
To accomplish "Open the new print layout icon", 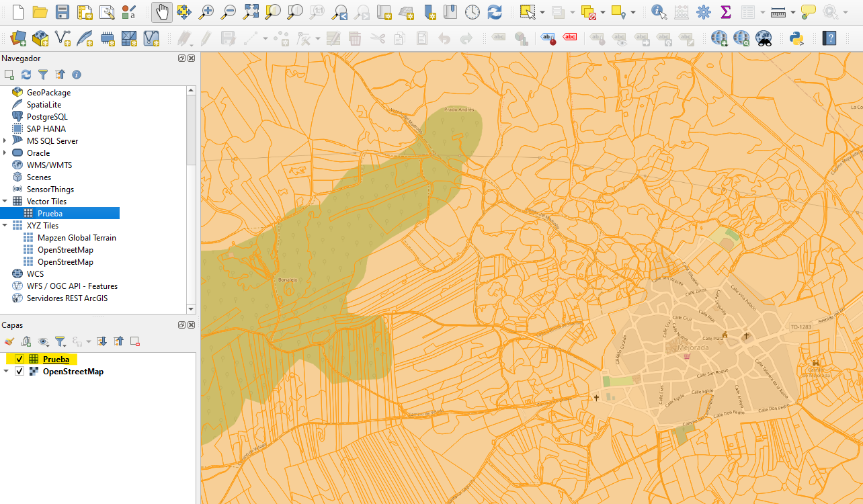I will (84, 11).
